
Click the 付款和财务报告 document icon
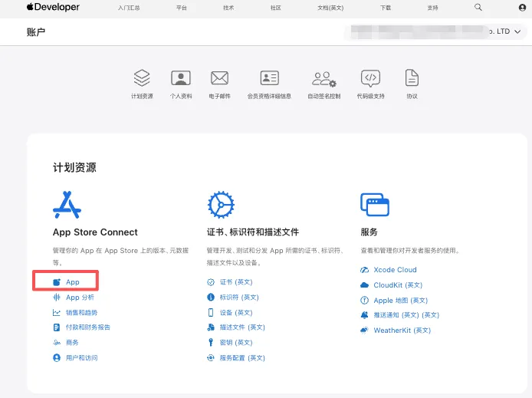click(x=57, y=327)
